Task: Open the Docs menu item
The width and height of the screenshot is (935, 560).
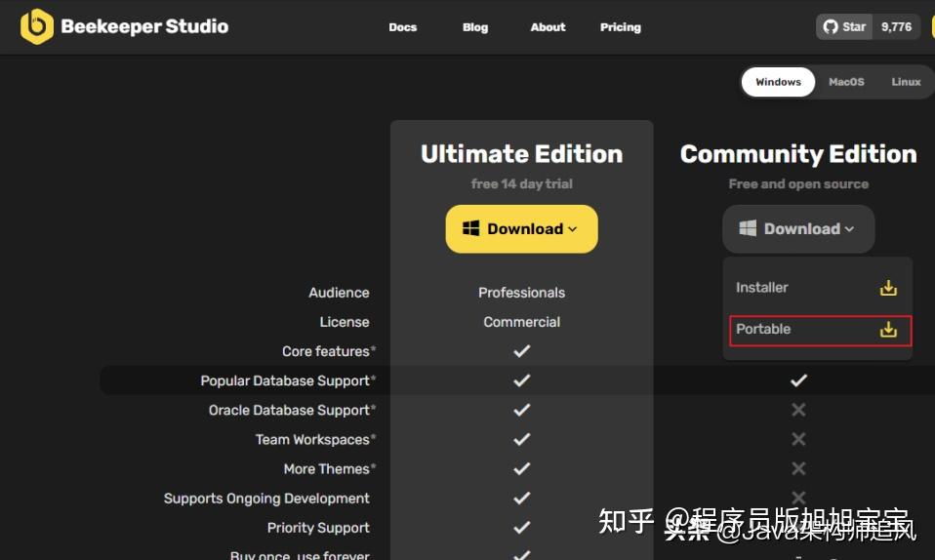Action: (402, 27)
